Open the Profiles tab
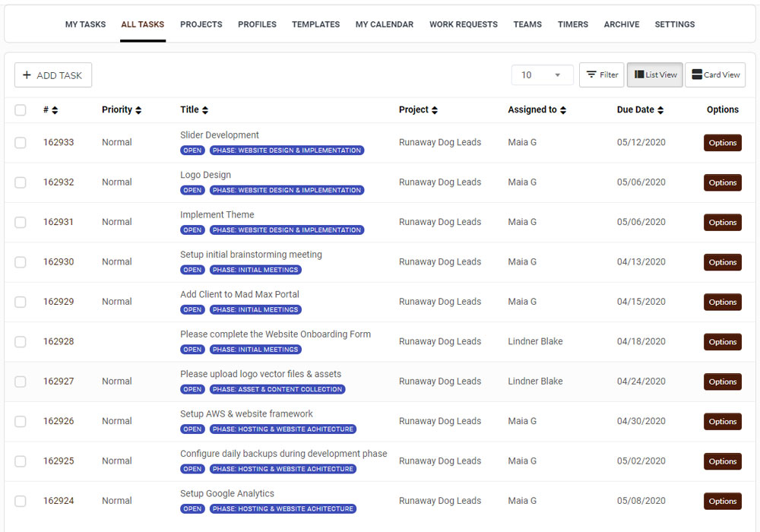 click(x=257, y=24)
